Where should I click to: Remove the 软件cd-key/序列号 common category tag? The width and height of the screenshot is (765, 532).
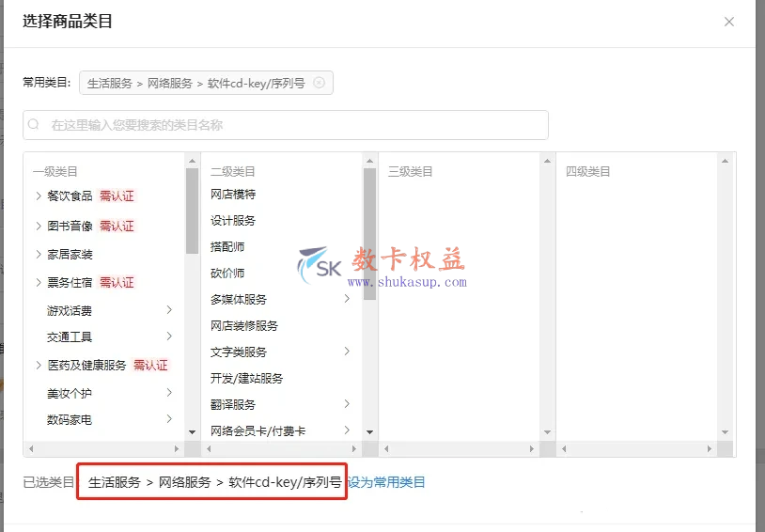point(319,83)
